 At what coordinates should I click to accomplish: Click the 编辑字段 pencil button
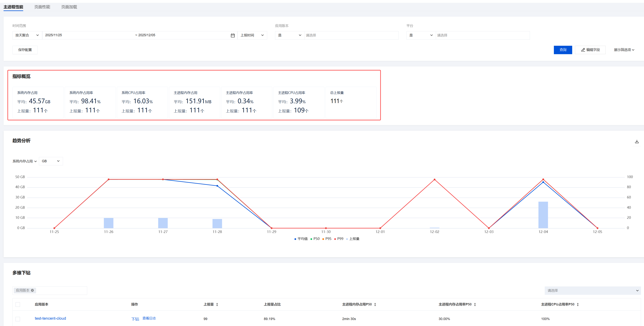coord(590,50)
